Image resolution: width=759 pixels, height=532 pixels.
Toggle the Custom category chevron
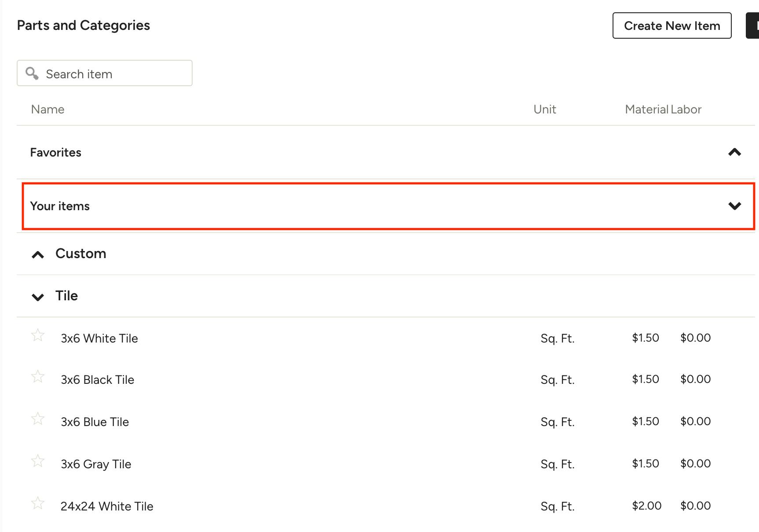(x=38, y=255)
